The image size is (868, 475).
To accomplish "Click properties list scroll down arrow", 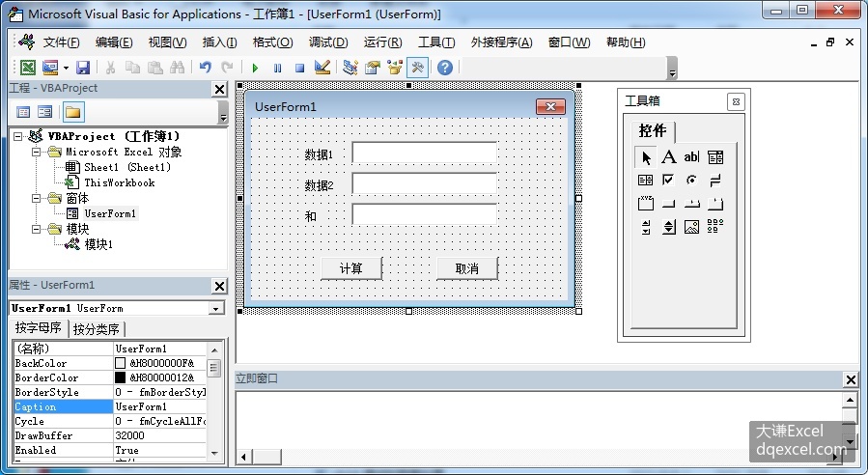I will tap(214, 454).
